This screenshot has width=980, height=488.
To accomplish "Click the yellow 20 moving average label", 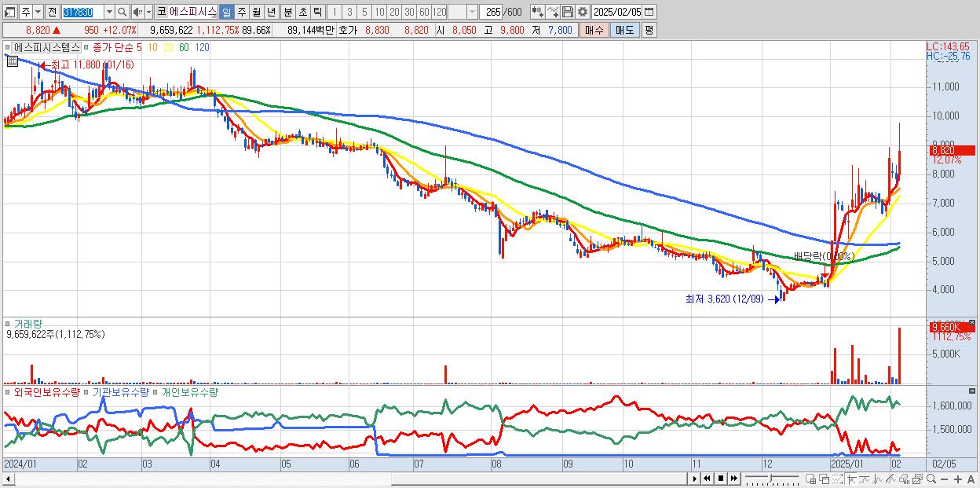I will (x=169, y=48).
